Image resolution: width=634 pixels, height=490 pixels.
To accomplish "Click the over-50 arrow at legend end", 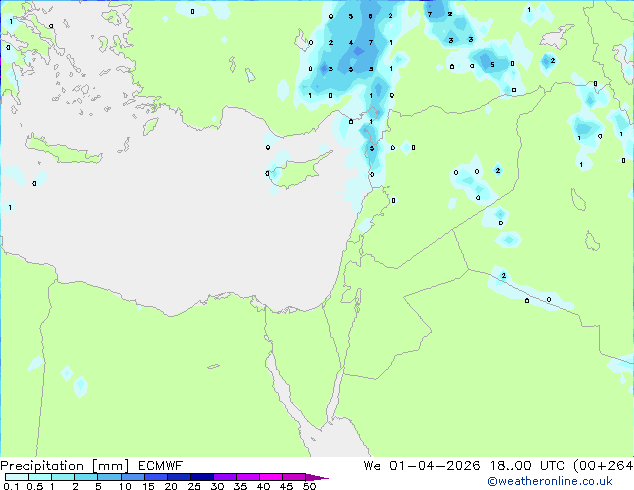I will pos(317,477).
